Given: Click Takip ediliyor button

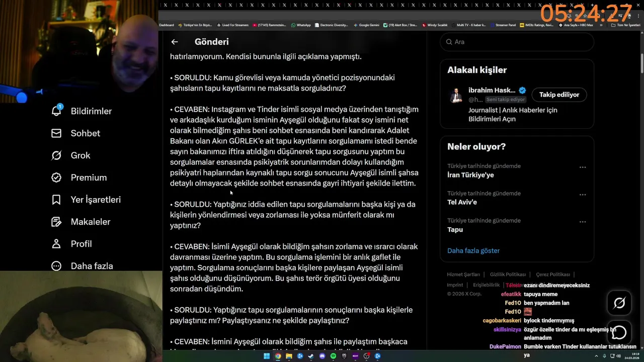Looking at the screenshot, I should (559, 95).
